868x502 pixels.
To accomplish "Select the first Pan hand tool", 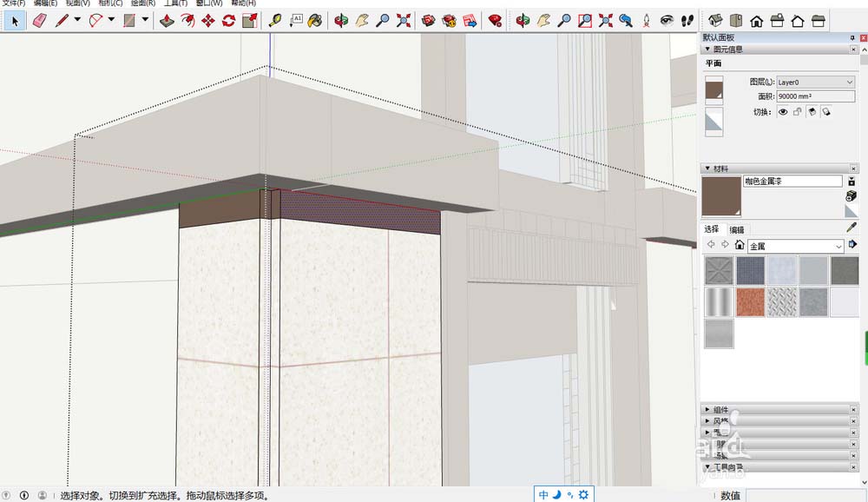I will tap(361, 21).
